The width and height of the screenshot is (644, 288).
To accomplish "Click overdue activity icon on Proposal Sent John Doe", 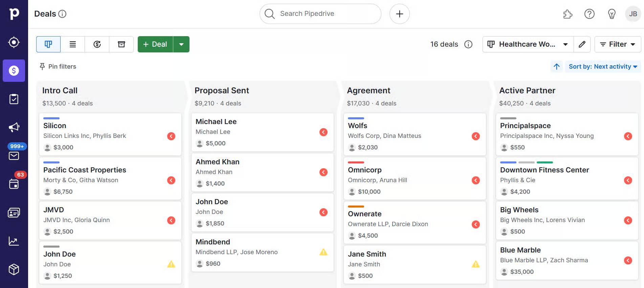I will 324,212.
